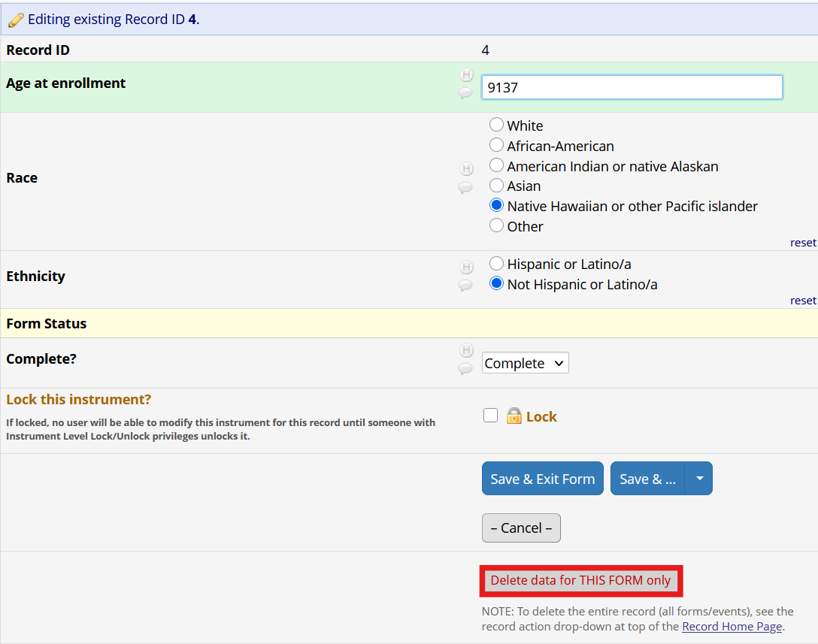Click Delete data for THIS FORM only
Screen dimensions: 818x644
(580, 580)
